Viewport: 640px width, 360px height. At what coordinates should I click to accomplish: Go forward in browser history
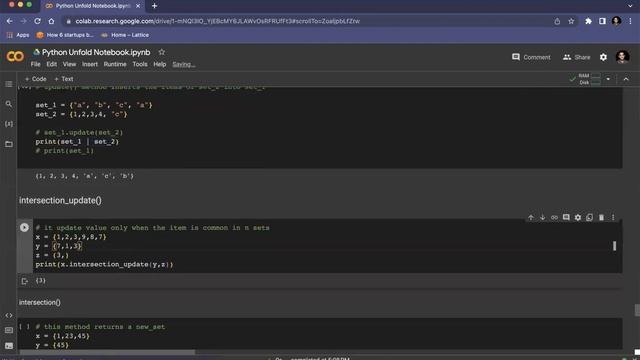pyautogui.click(x=23, y=21)
